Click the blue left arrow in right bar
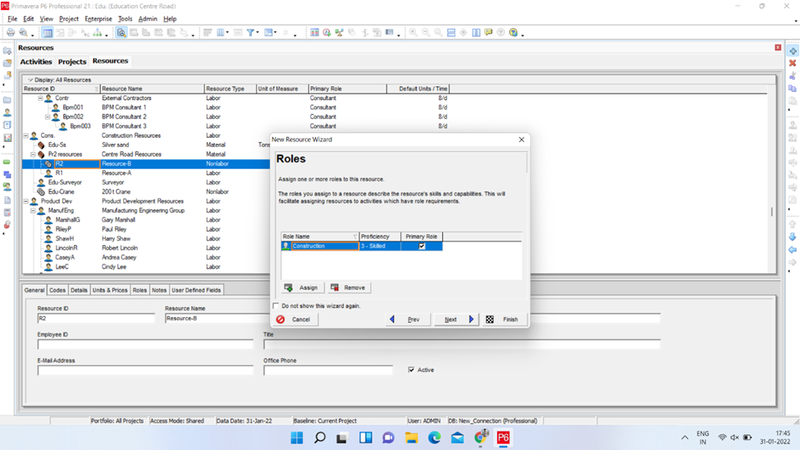 [793, 249]
